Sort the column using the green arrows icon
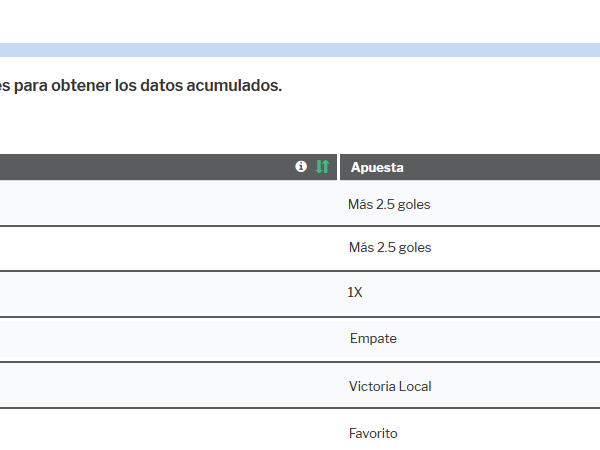The height and width of the screenshot is (450, 600). pos(322,166)
